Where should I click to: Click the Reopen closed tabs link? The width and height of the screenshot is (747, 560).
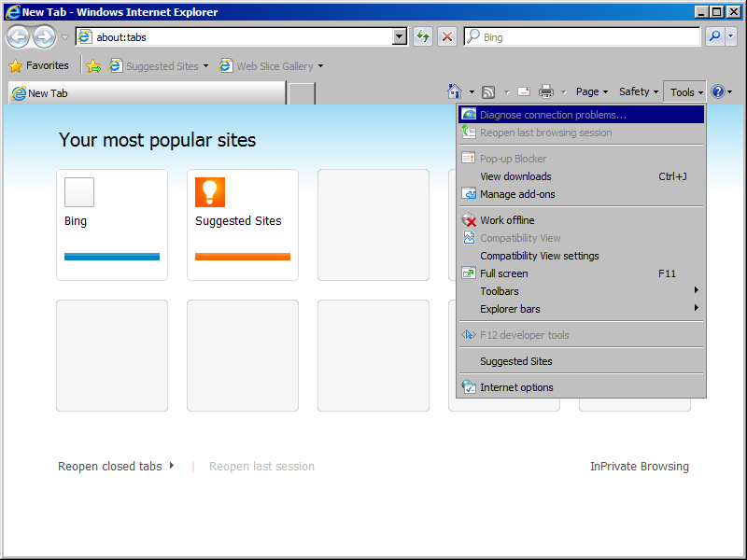tap(110, 466)
